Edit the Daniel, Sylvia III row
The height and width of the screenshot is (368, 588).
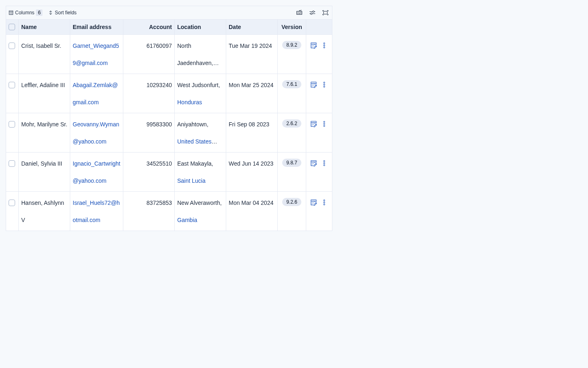(314, 163)
